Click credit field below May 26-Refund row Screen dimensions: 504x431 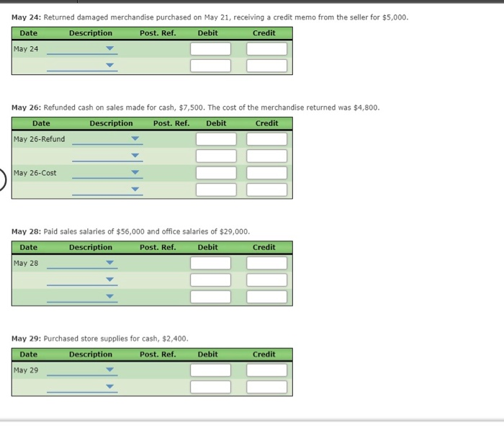pos(267,156)
